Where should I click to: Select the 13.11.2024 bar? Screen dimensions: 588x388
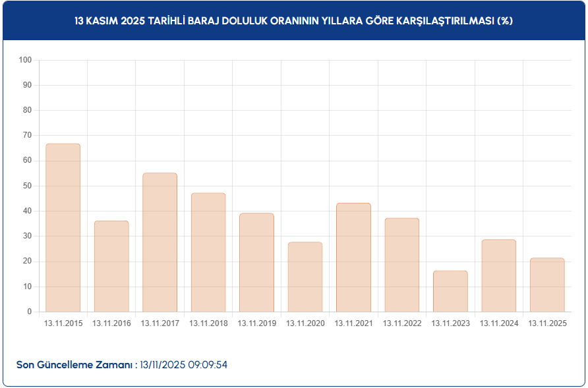(x=499, y=275)
